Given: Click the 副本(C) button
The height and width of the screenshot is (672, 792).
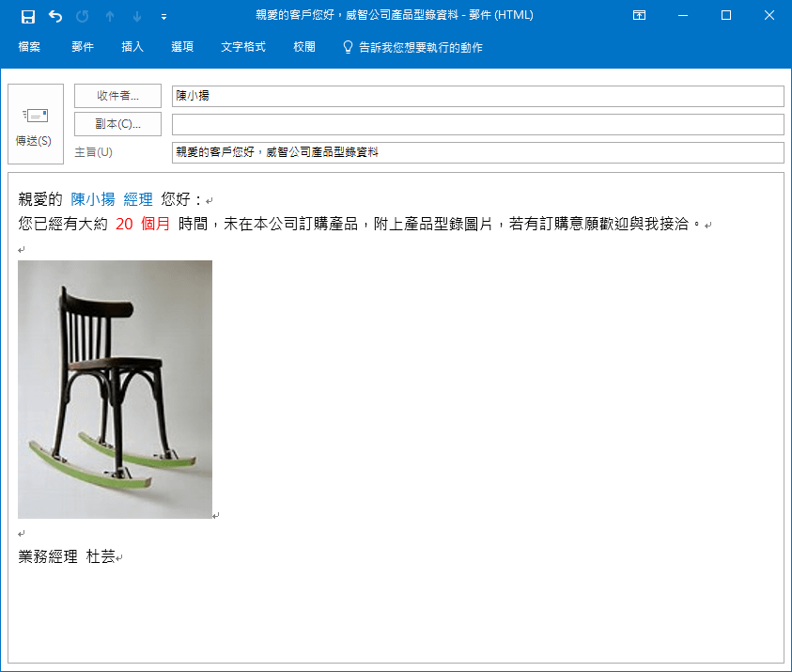Looking at the screenshot, I should [117, 124].
